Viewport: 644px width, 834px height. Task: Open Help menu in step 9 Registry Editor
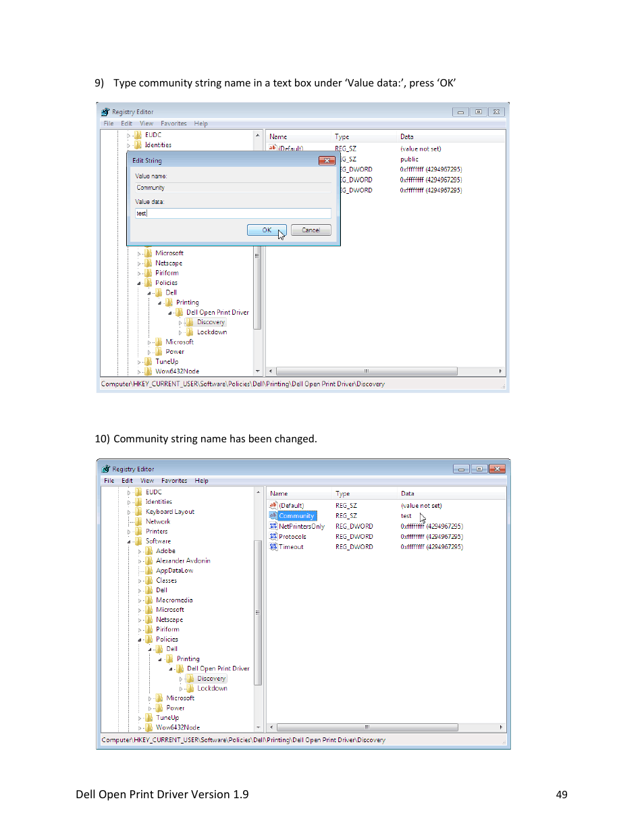point(201,124)
